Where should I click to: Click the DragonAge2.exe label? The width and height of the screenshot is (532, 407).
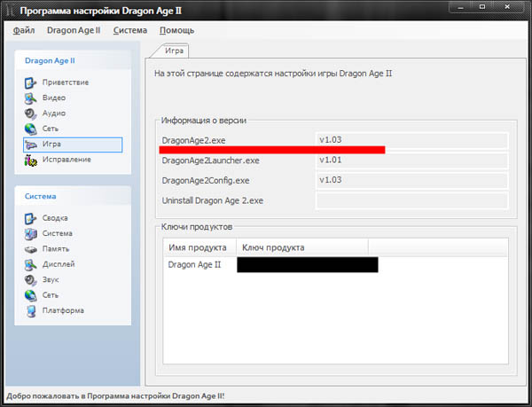click(x=193, y=140)
